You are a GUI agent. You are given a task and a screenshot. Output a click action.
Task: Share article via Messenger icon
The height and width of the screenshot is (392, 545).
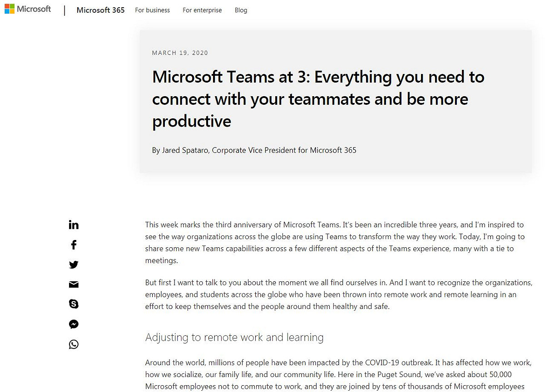[x=74, y=324]
